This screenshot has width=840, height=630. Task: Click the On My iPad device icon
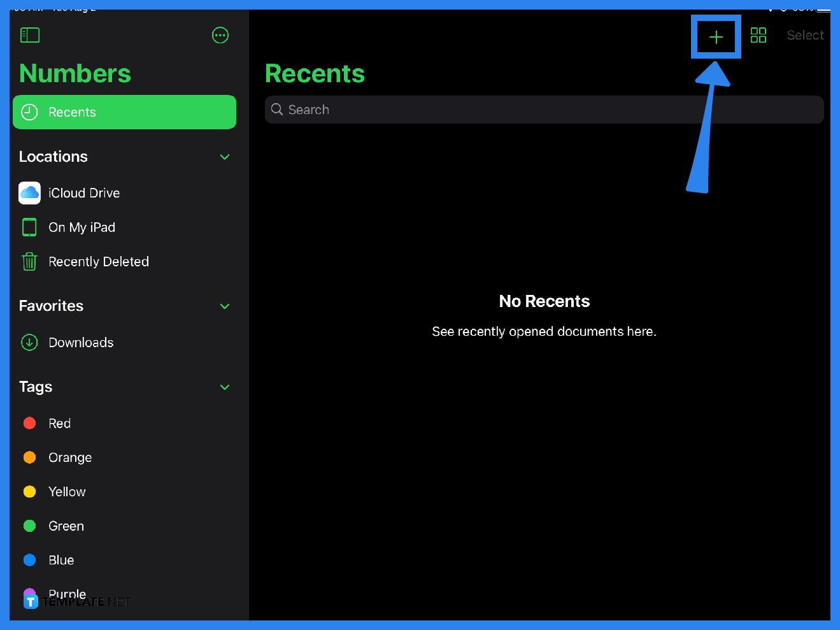click(x=29, y=227)
